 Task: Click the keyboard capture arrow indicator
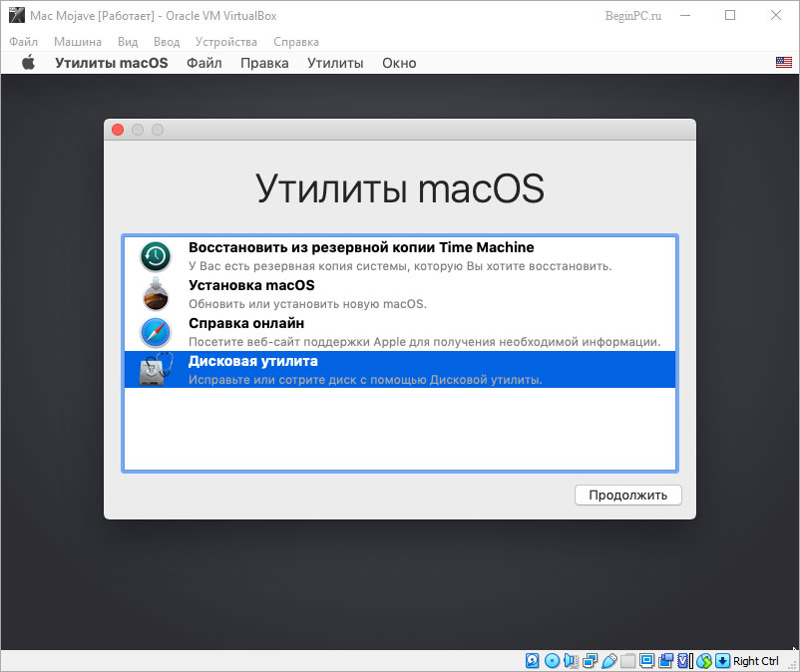pos(722,661)
